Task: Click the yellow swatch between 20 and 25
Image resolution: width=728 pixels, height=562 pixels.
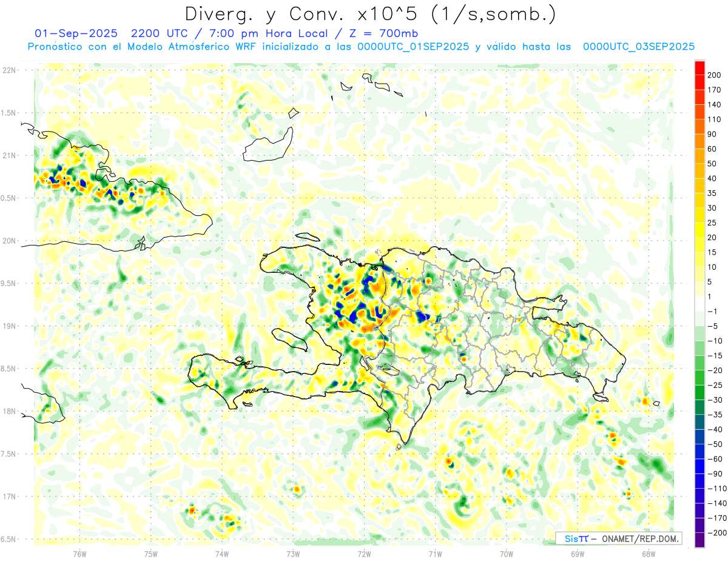Action: coord(699,230)
